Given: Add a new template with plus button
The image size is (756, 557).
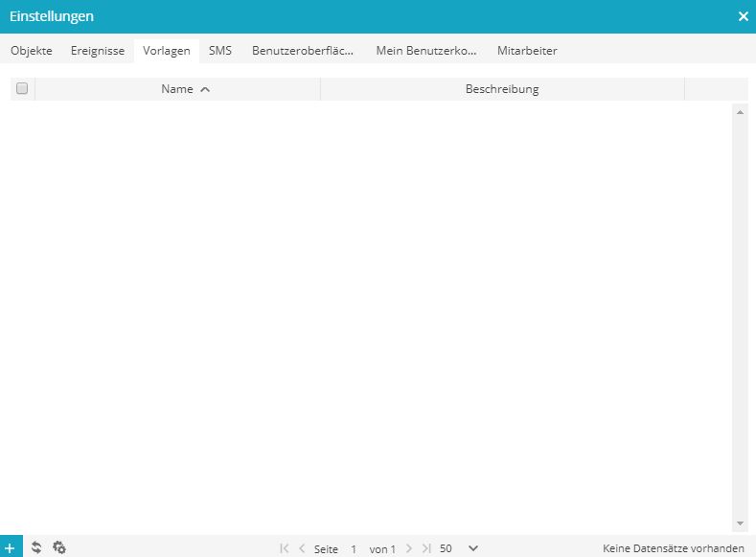Looking at the screenshot, I should (x=11, y=547).
